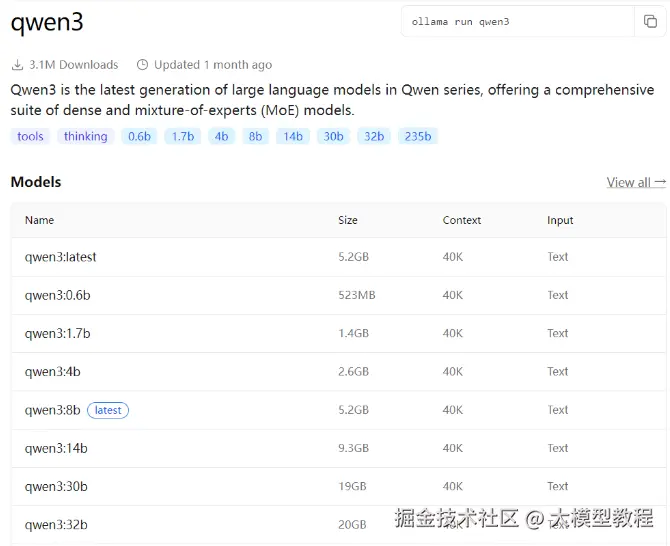Screen dimensions: 670x546
Task: Click the 40K context of qwen3:14b
Action: tap(453, 448)
